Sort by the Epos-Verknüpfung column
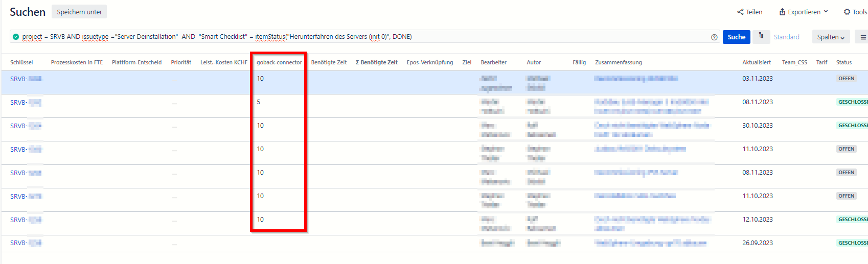Screen dimensions: 868x264 (430, 62)
